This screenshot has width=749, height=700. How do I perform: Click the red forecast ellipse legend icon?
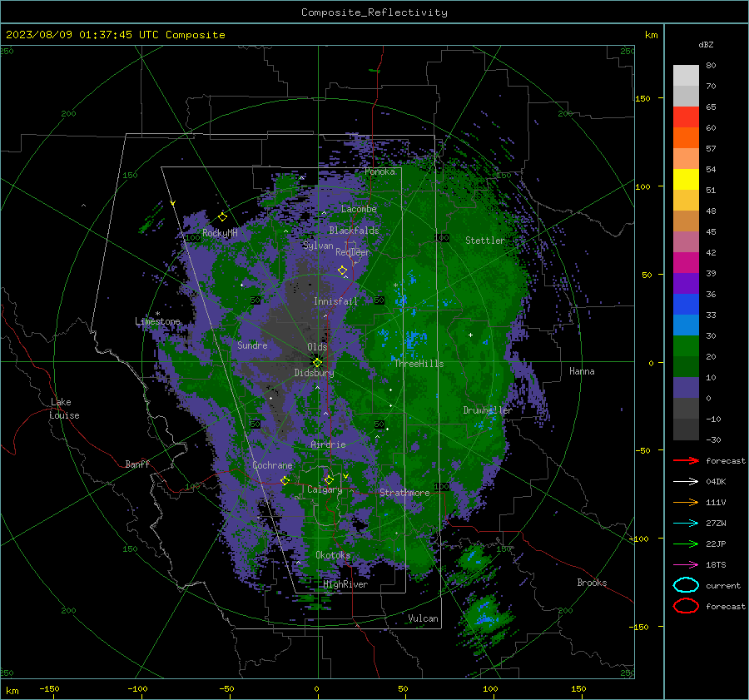(x=686, y=606)
